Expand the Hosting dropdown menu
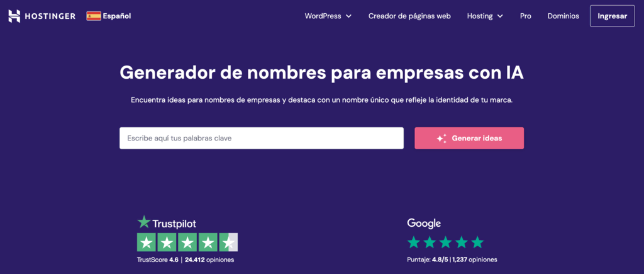The image size is (644, 274). (x=485, y=16)
